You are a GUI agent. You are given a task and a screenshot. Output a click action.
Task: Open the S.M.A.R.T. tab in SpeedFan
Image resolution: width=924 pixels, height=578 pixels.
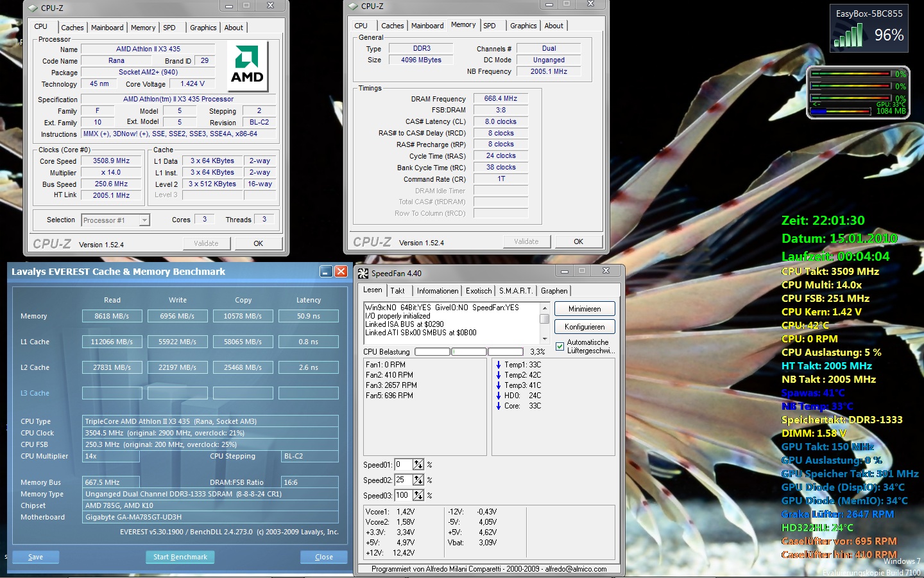516,291
